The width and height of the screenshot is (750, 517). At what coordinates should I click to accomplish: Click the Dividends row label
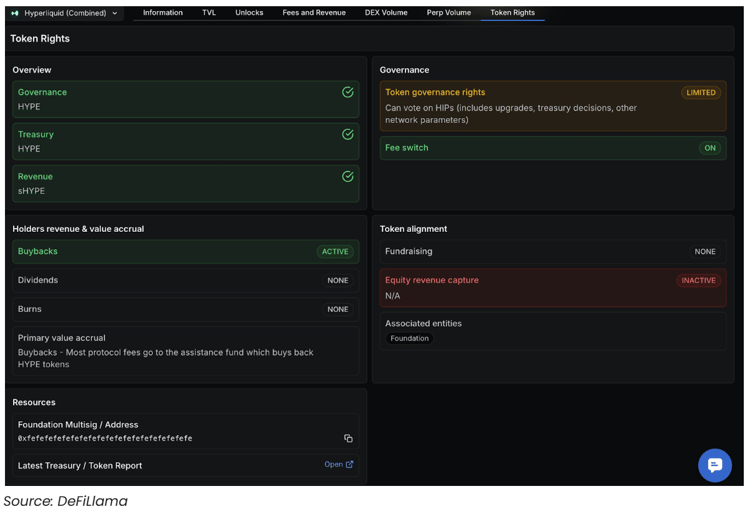(x=38, y=280)
